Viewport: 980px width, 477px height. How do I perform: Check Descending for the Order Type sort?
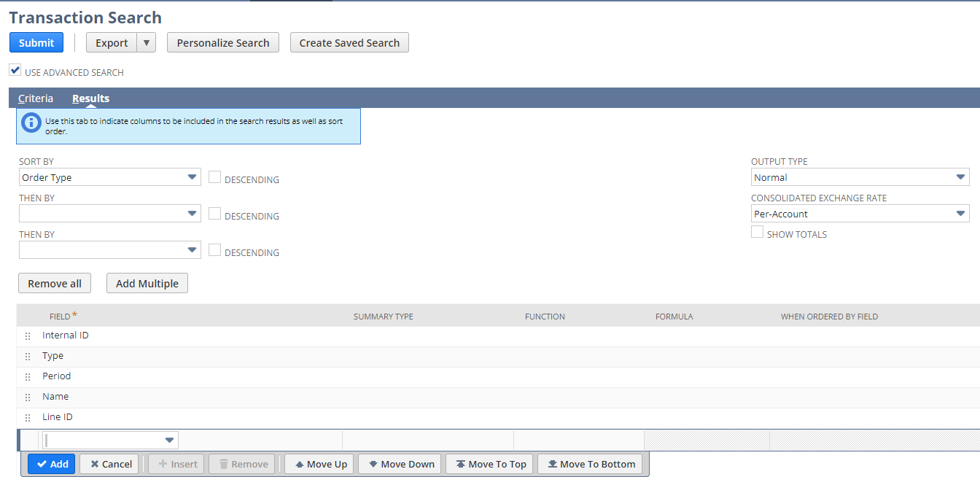coord(214,177)
